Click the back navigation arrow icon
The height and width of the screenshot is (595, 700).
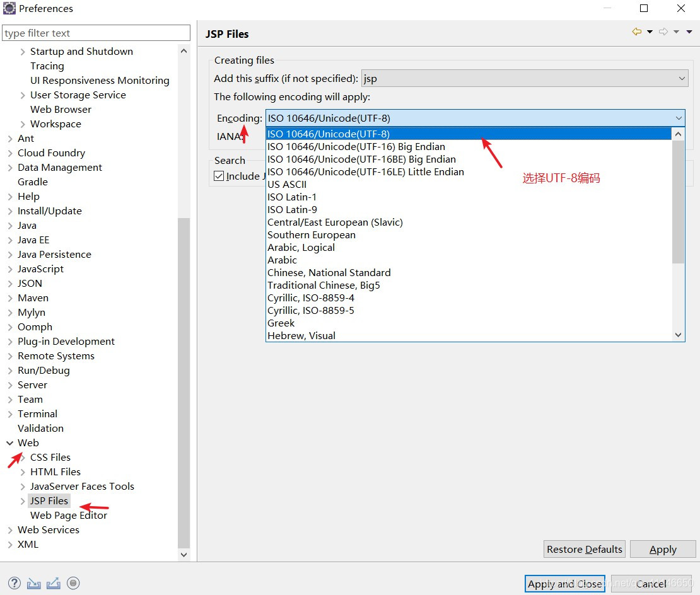[637, 32]
